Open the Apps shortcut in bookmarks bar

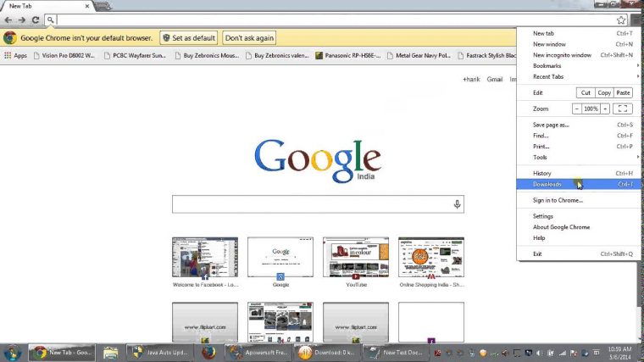(x=15, y=56)
